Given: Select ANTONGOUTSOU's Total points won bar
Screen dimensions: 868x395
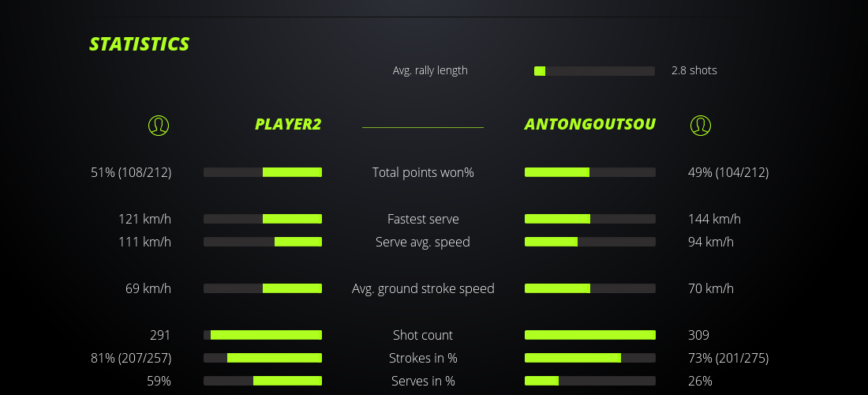Looking at the screenshot, I should click(x=589, y=172).
